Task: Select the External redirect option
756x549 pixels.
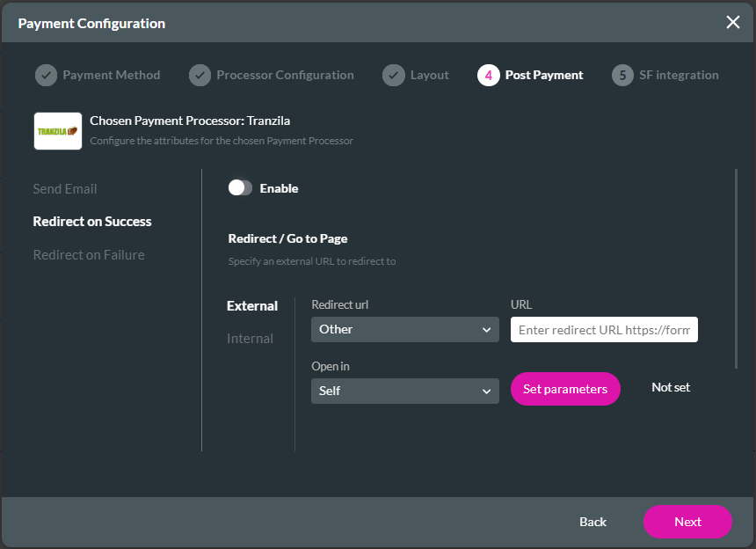Action: click(x=252, y=305)
